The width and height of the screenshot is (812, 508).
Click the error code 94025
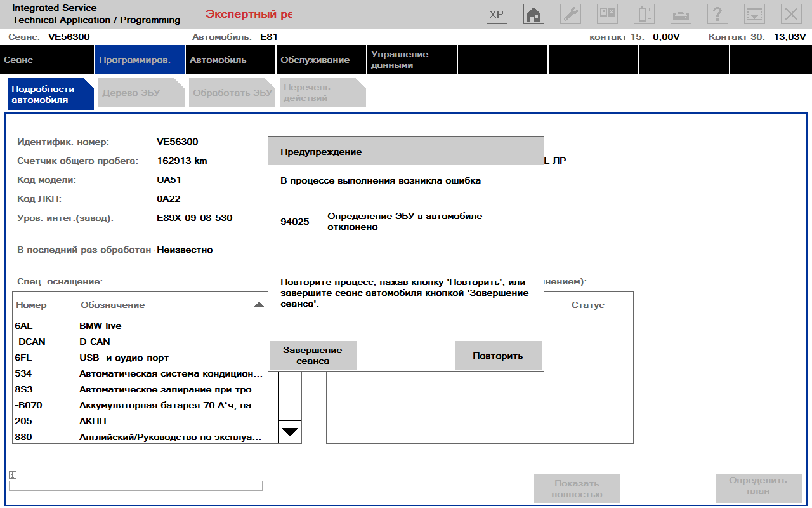295,222
